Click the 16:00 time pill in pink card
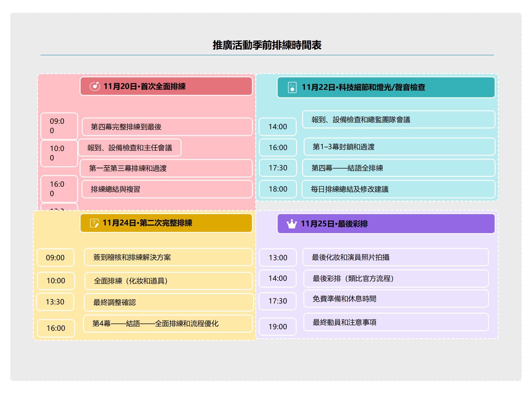532x397 pixels. pos(59,189)
